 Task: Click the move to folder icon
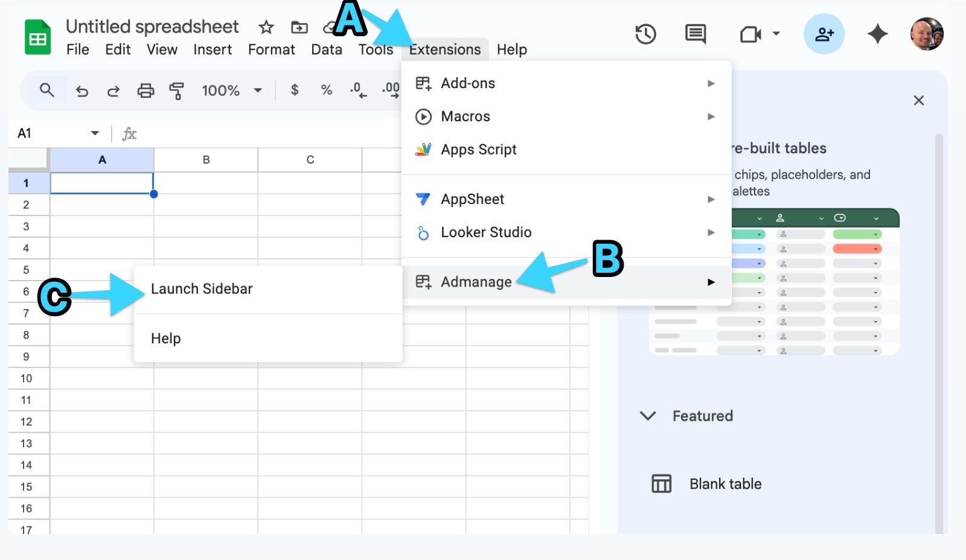[299, 27]
